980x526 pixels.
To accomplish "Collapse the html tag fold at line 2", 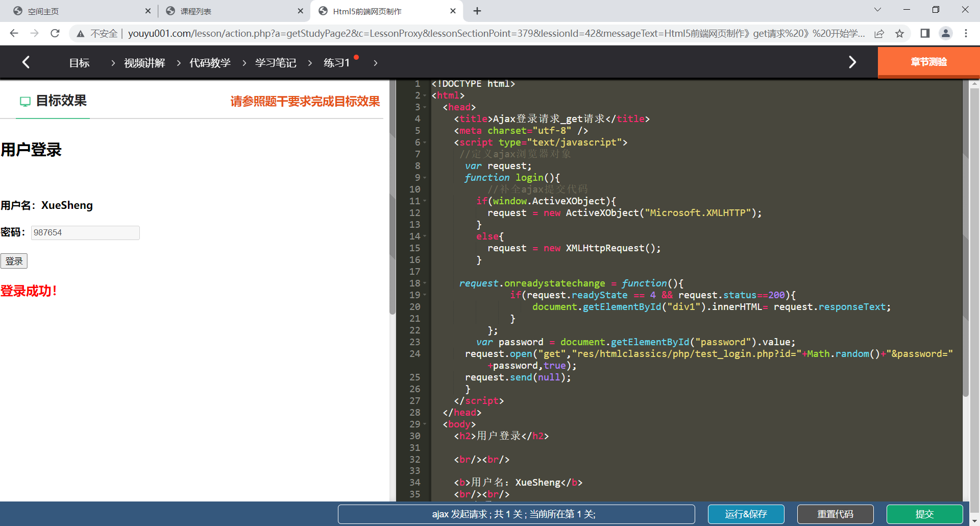I will click(425, 95).
